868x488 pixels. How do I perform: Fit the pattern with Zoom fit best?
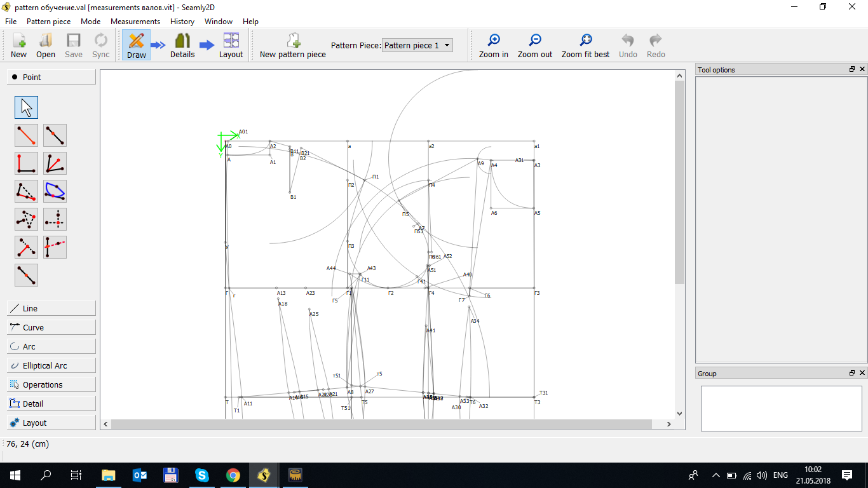click(585, 45)
